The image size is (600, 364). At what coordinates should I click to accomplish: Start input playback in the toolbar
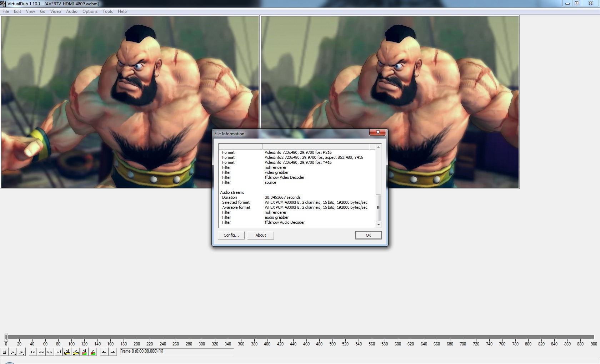click(13, 352)
